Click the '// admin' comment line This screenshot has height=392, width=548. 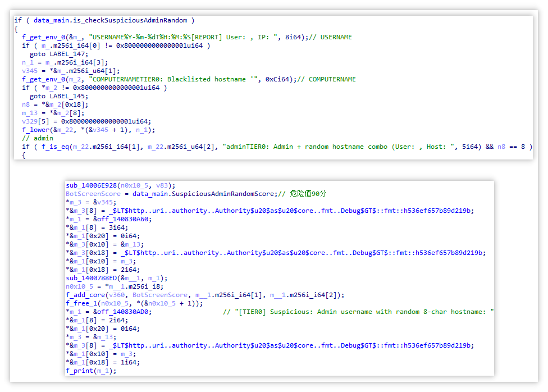(38, 138)
